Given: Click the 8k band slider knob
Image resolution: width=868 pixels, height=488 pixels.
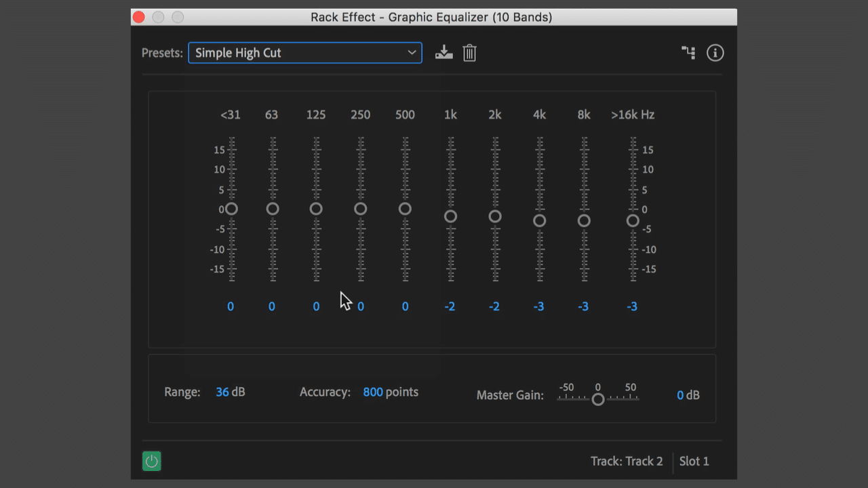Looking at the screenshot, I should pyautogui.click(x=584, y=221).
